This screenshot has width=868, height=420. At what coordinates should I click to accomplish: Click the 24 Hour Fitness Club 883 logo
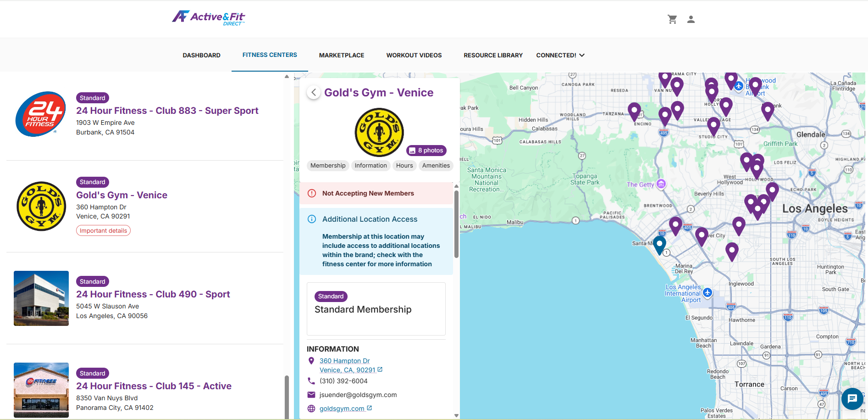41,114
